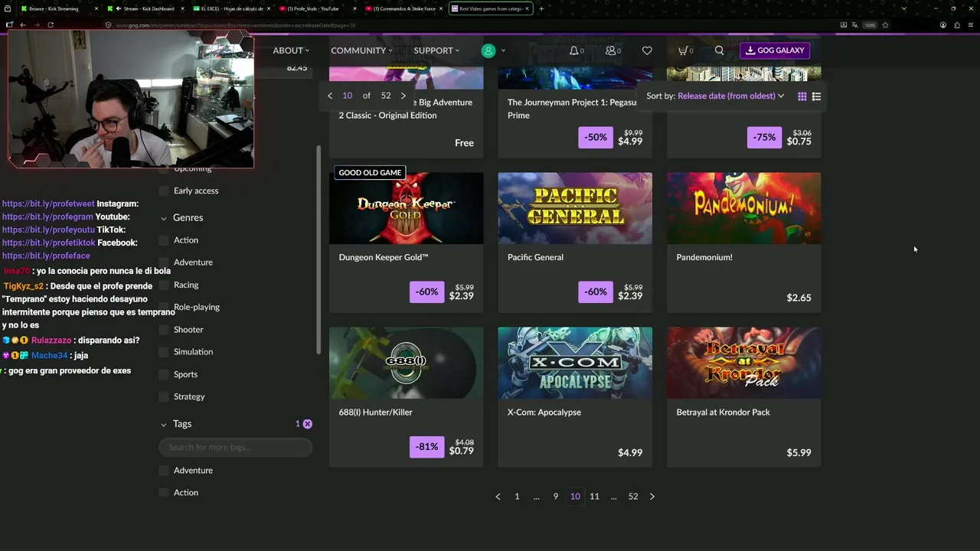The image size is (980, 551).
Task: Open the bit.ly/profetiktok chat link
Action: (49, 243)
